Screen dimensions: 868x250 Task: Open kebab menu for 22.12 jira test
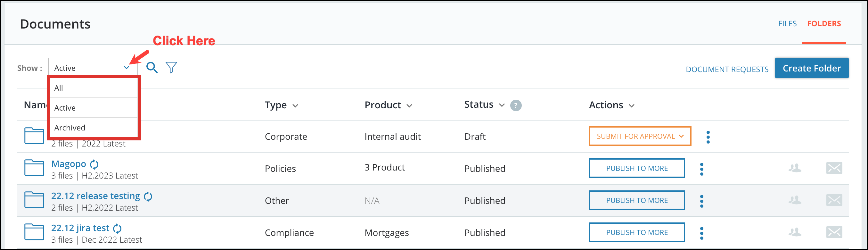tap(701, 233)
